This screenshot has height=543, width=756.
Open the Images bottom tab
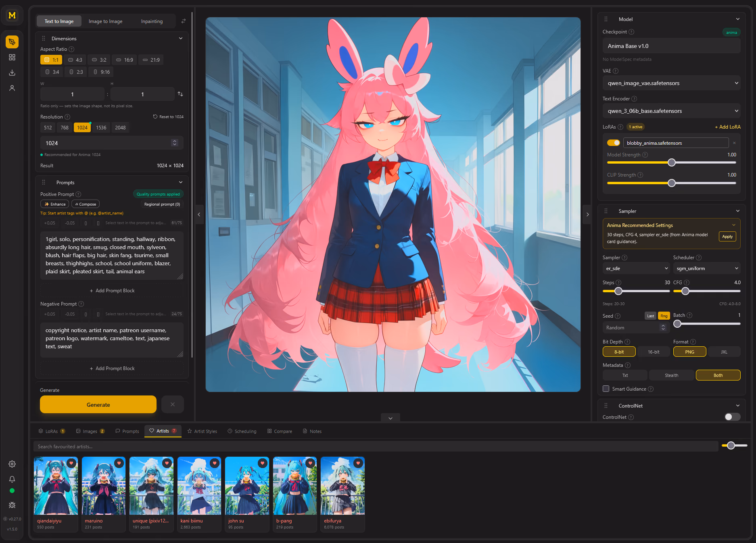[x=90, y=431]
